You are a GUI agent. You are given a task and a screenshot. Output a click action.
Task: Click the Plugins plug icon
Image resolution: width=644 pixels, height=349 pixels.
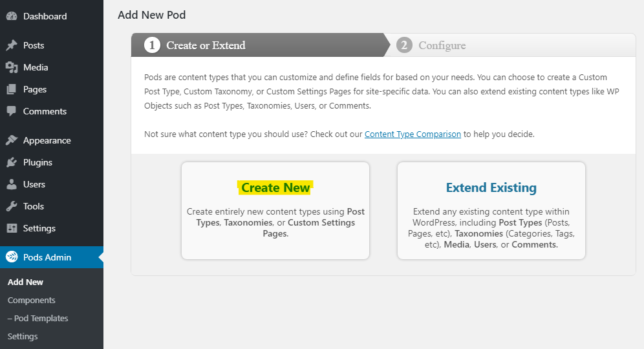[x=12, y=163]
